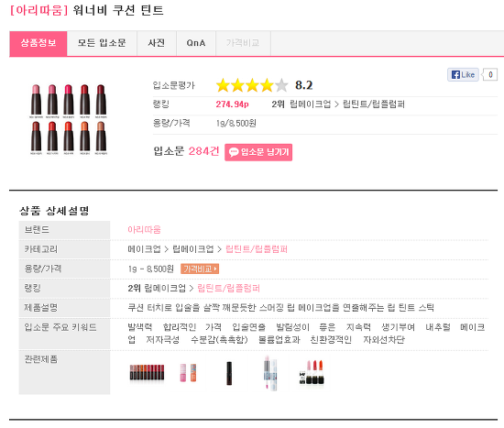Viewport: 504px width, 428px height.
Task: Click the [아리따움] brand prefix in title
Action: pyautogui.click(x=38, y=10)
